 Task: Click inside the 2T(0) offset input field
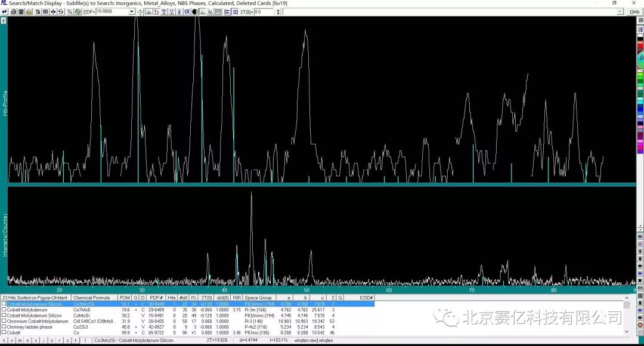264,12
